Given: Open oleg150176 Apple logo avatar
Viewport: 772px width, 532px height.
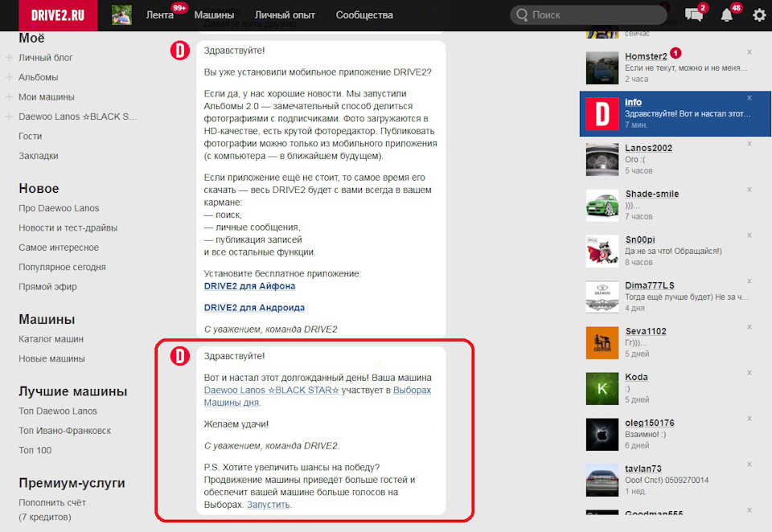Looking at the screenshot, I should 602,434.
